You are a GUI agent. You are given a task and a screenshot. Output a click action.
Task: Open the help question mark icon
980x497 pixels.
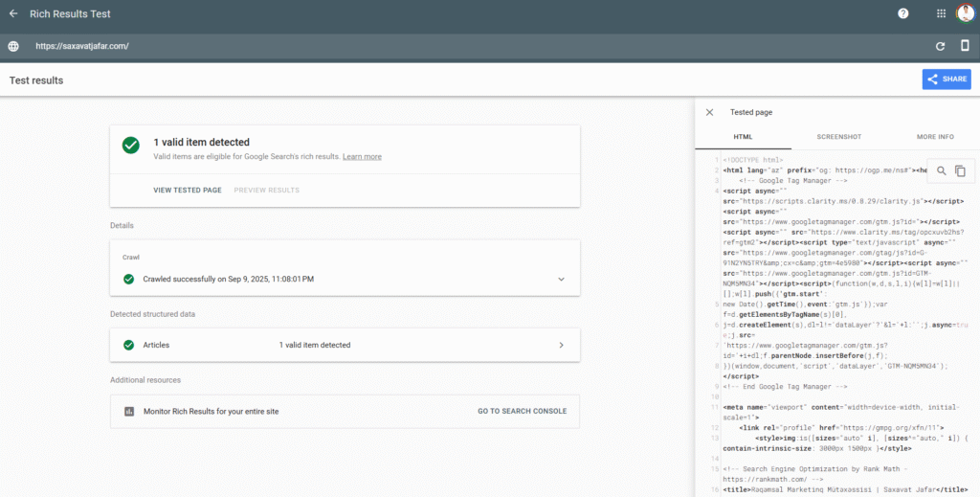tap(902, 13)
